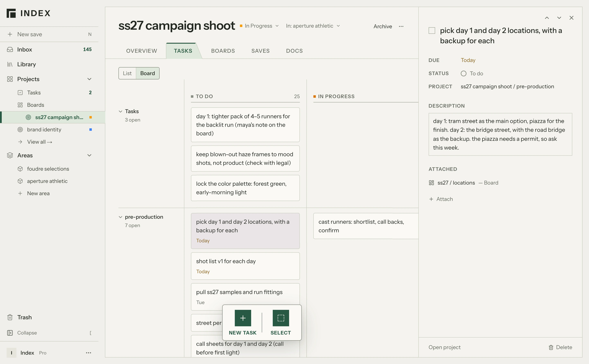Viewport: 589px width, 364px height.
Task: Open the project more options ellipsis
Action: tap(401, 26)
